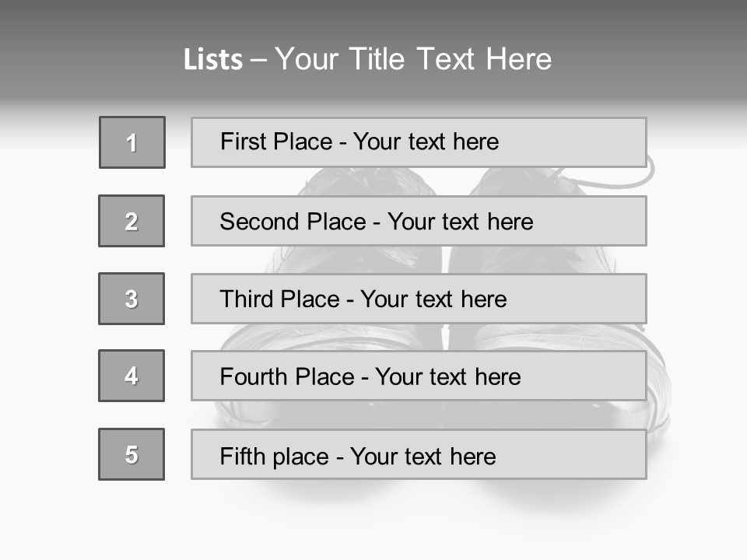This screenshot has width=747, height=560.
Task: Select the number 1 box
Action: tap(132, 142)
